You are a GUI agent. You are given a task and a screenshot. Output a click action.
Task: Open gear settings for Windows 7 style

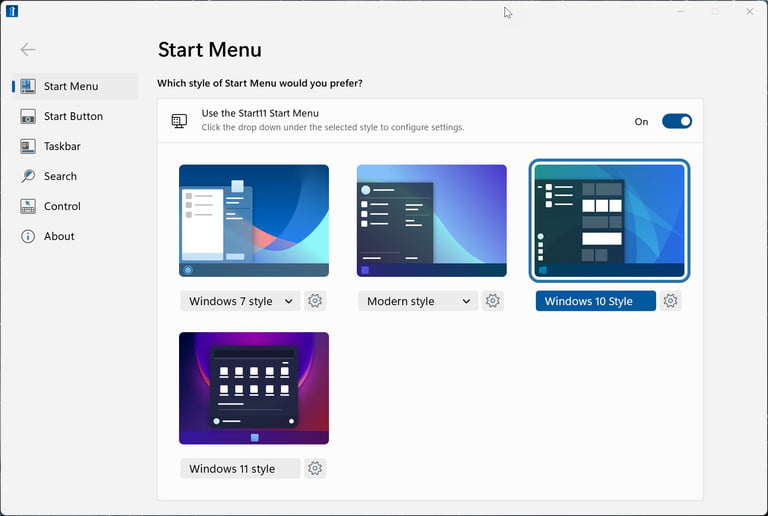click(315, 301)
